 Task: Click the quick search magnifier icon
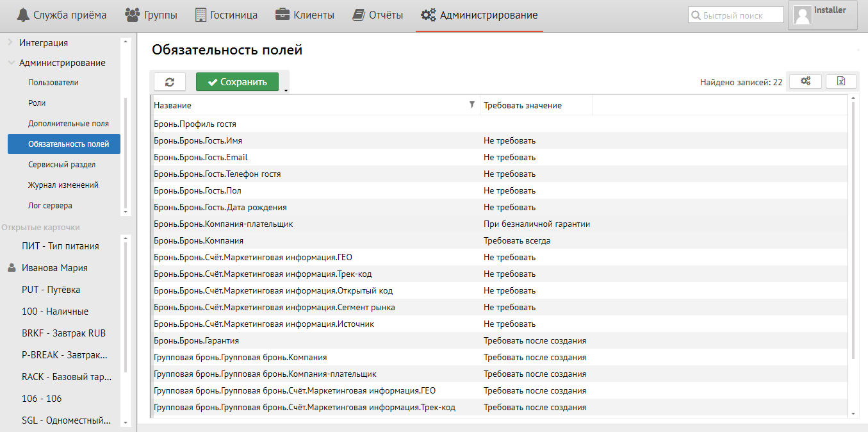point(696,15)
